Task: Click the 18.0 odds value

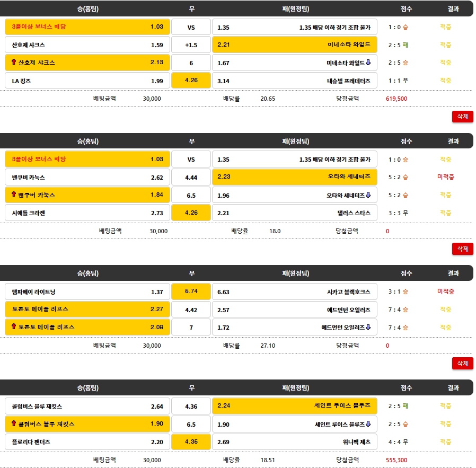Action: [275, 231]
